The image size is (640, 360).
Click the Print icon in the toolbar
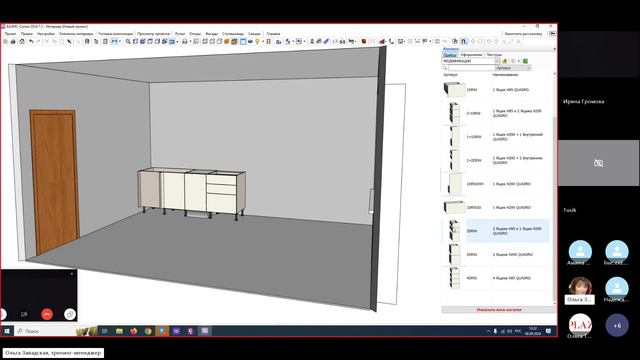(13, 42)
